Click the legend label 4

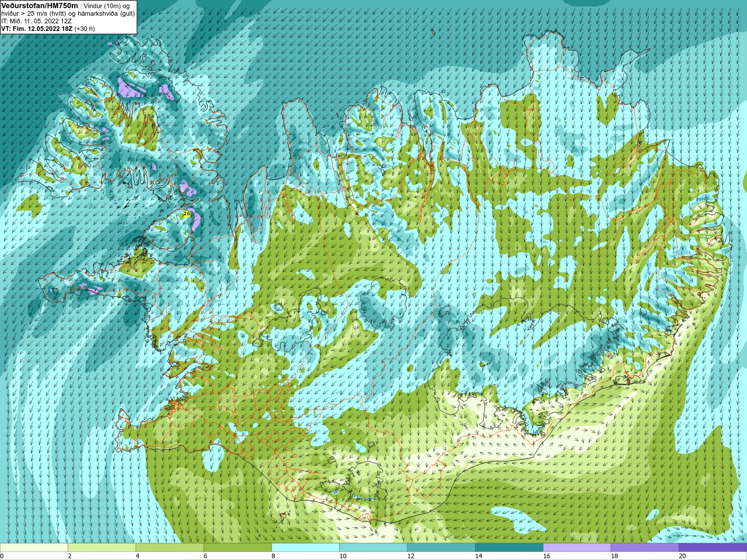point(138,556)
